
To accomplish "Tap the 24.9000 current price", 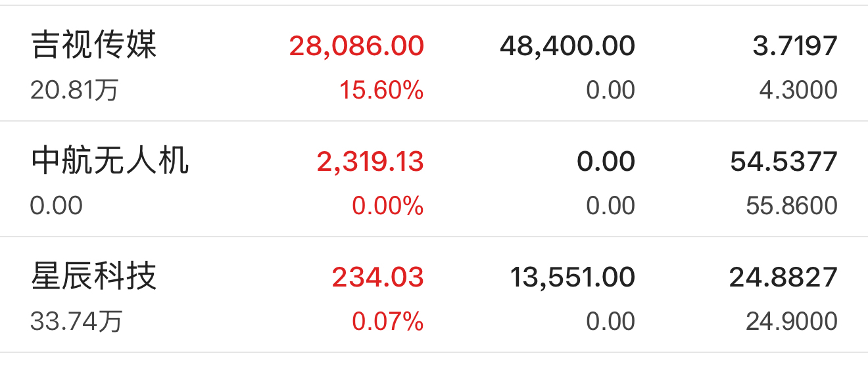I will tap(792, 321).
